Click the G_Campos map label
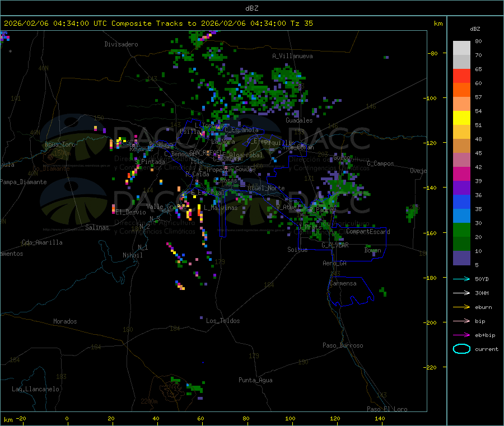504x426 pixels. click(x=380, y=163)
